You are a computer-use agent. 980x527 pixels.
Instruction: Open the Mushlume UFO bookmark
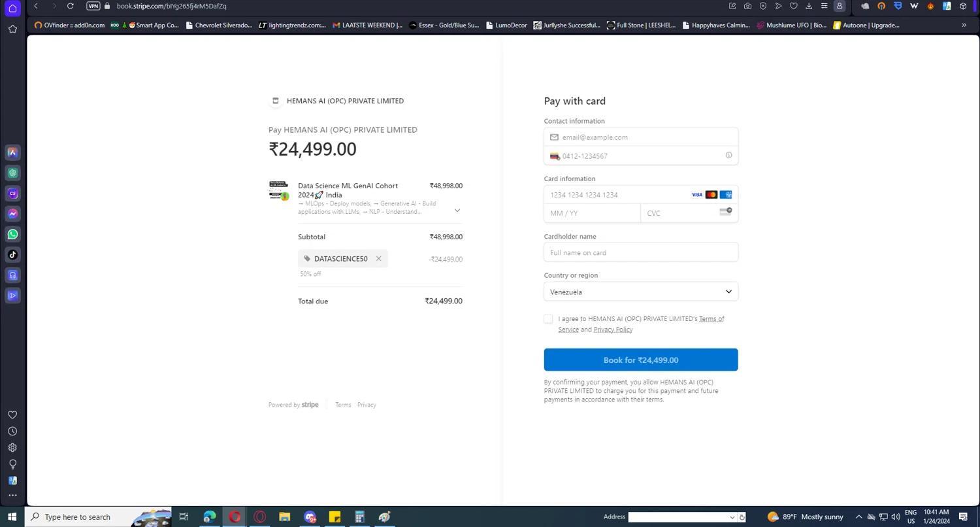click(x=792, y=25)
